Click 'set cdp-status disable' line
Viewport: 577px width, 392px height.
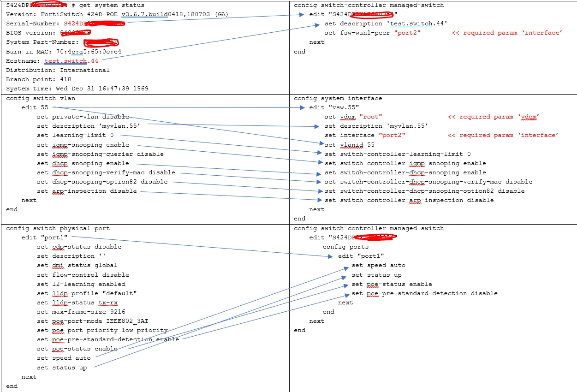click(79, 247)
